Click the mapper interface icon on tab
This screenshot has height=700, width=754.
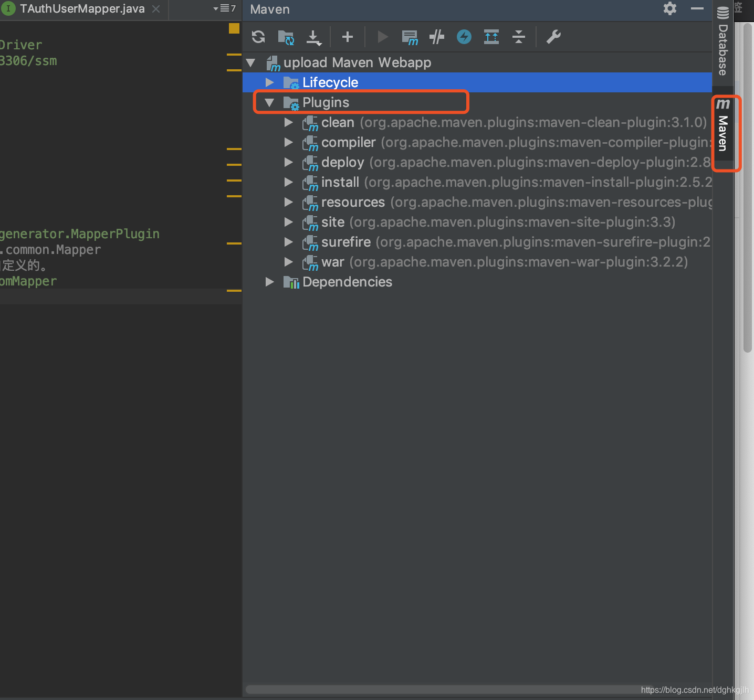pos(8,9)
